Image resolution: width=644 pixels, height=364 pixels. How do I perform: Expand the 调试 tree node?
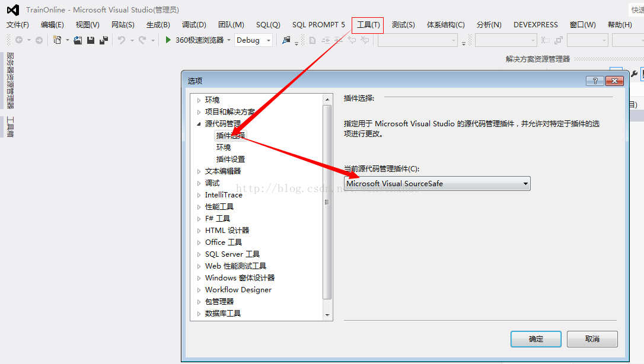click(x=199, y=183)
